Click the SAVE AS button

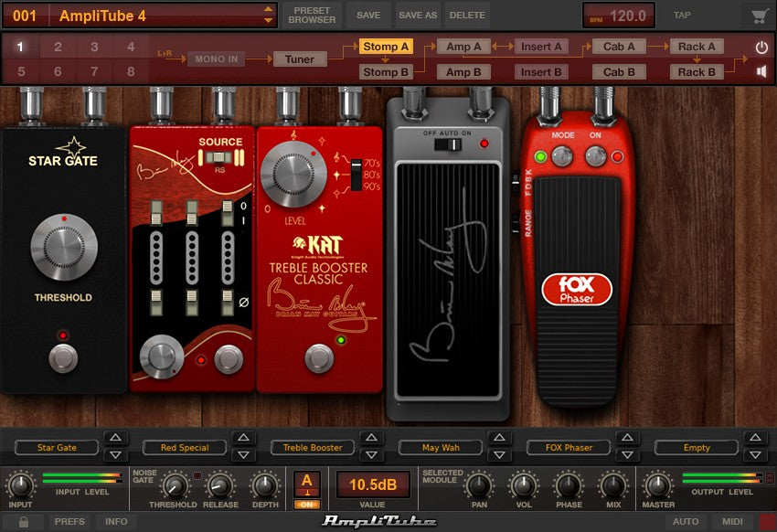click(x=417, y=16)
